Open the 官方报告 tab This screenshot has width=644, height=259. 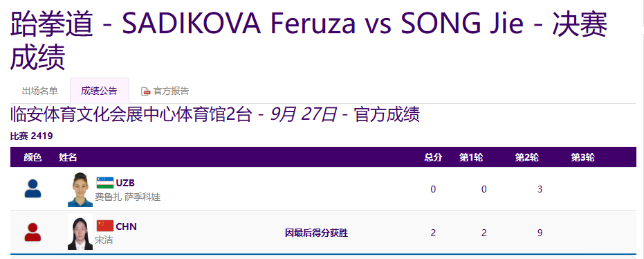tap(165, 91)
